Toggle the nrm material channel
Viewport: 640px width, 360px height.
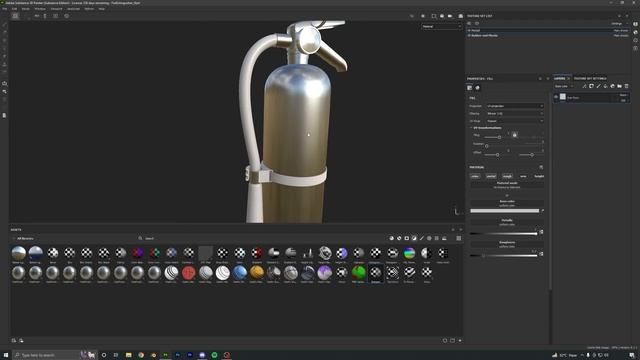(523, 176)
